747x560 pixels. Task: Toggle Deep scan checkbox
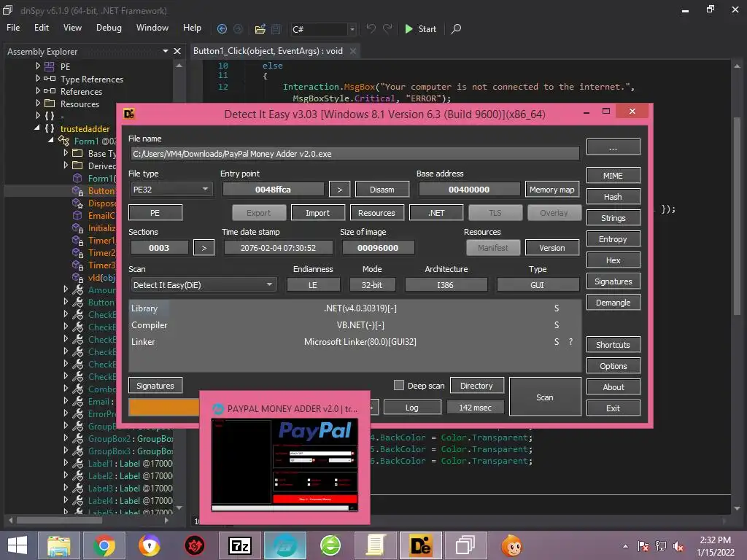[x=399, y=385]
